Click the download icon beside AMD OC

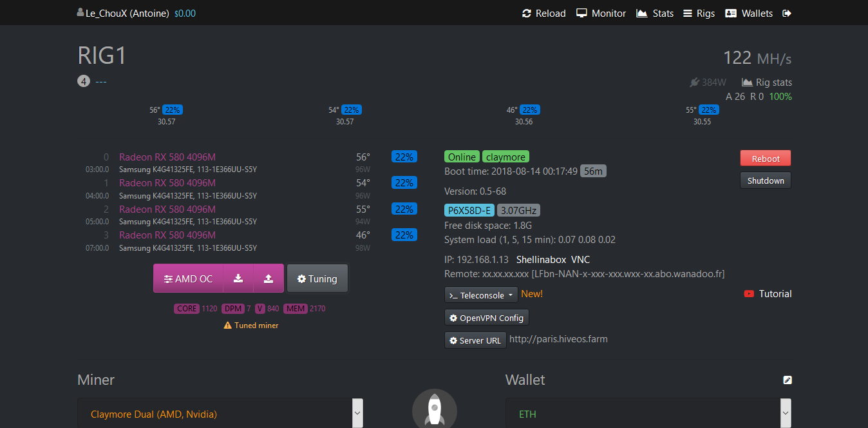pyautogui.click(x=238, y=278)
